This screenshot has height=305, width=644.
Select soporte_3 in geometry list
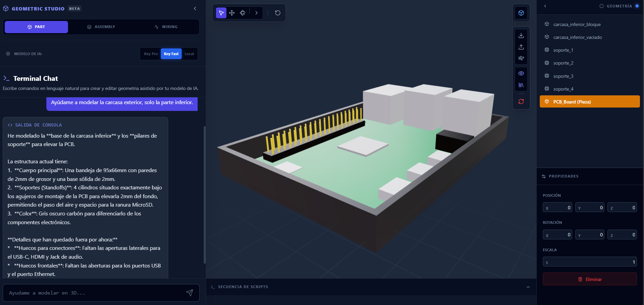click(x=563, y=76)
